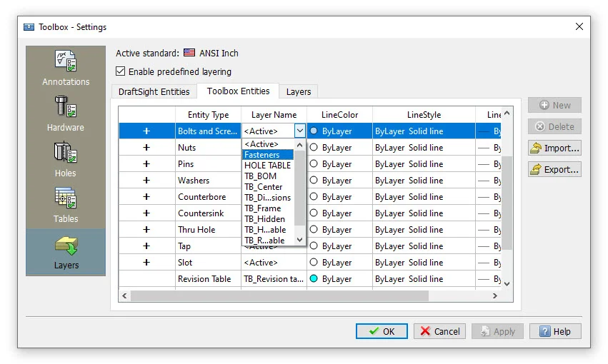Click the plus sign in Nuts row

146,148
